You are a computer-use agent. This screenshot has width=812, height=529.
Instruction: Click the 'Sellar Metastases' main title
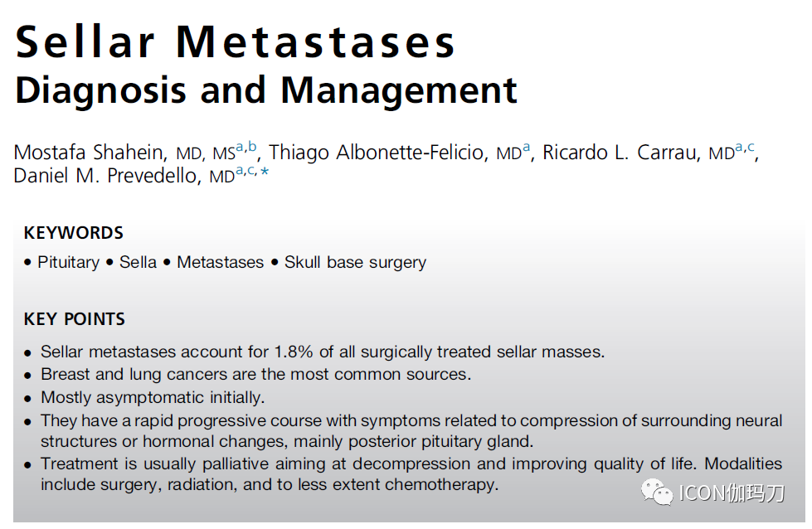coord(236,41)
